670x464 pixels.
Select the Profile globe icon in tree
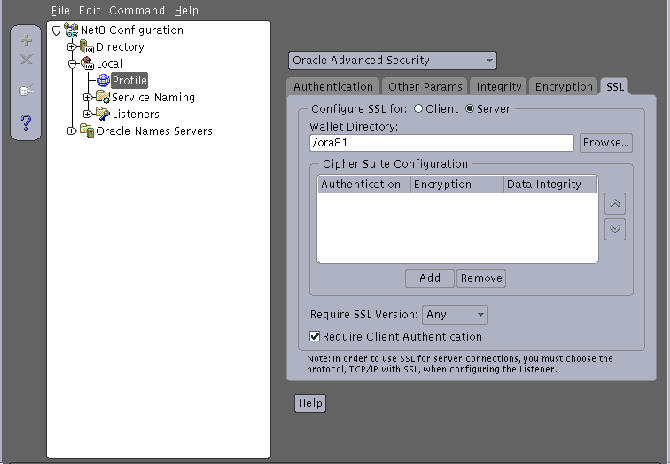point(103,80)
